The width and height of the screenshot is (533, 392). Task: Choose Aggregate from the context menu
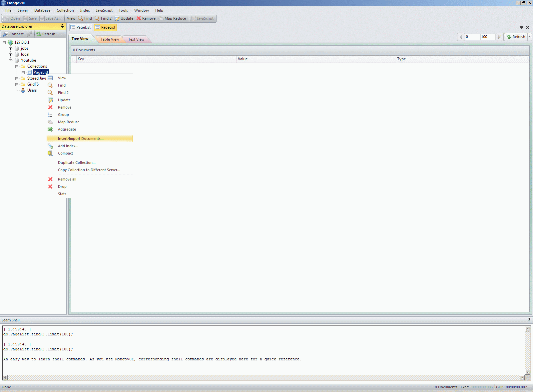(90, 129)
